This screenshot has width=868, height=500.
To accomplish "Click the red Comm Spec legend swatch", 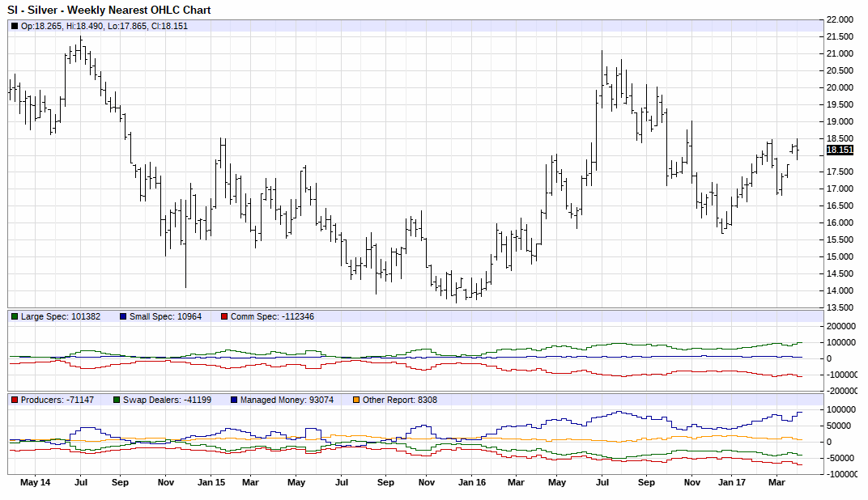I will pyautogui.click(x=224, y=316).
